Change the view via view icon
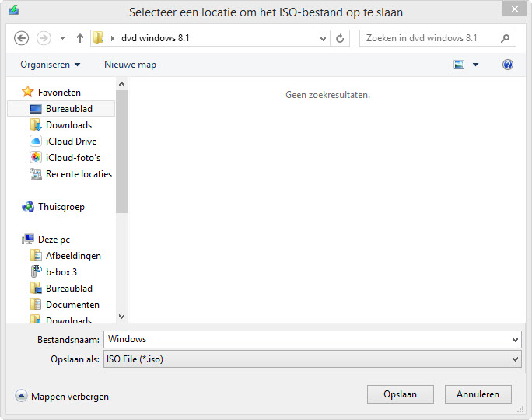 pos(459,65)
